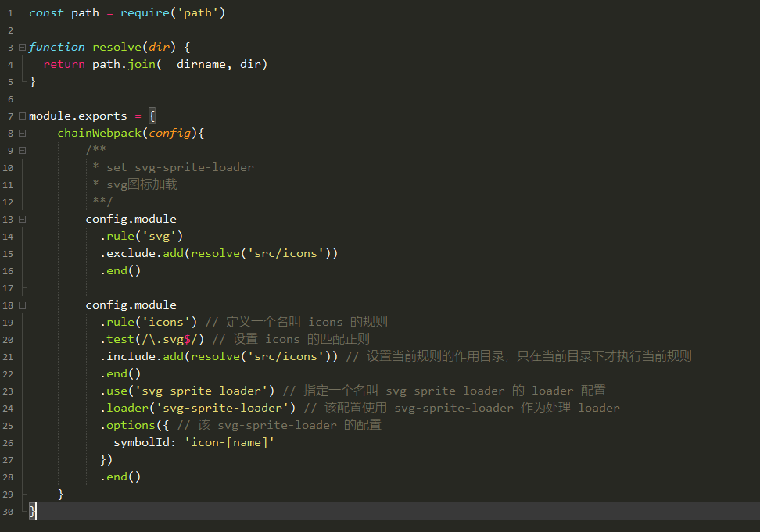
Task: Fold first config.module chain on line 13
Action: pyautogui.click(x=22, y=220)
